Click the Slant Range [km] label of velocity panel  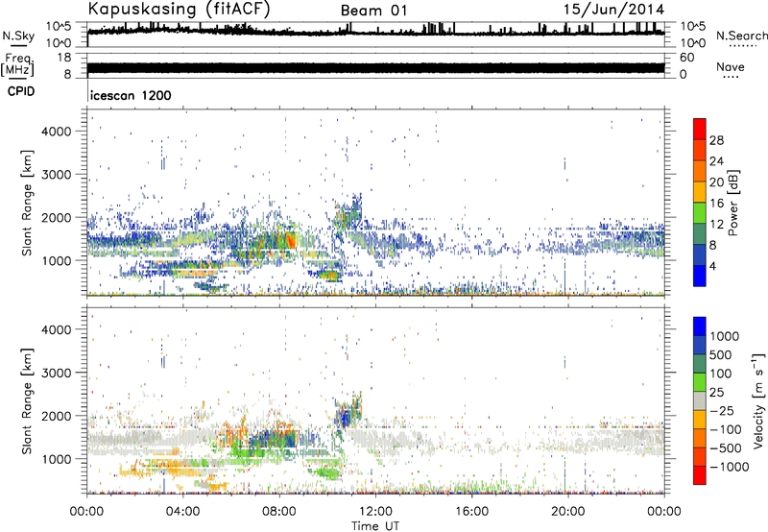(27, 400)
